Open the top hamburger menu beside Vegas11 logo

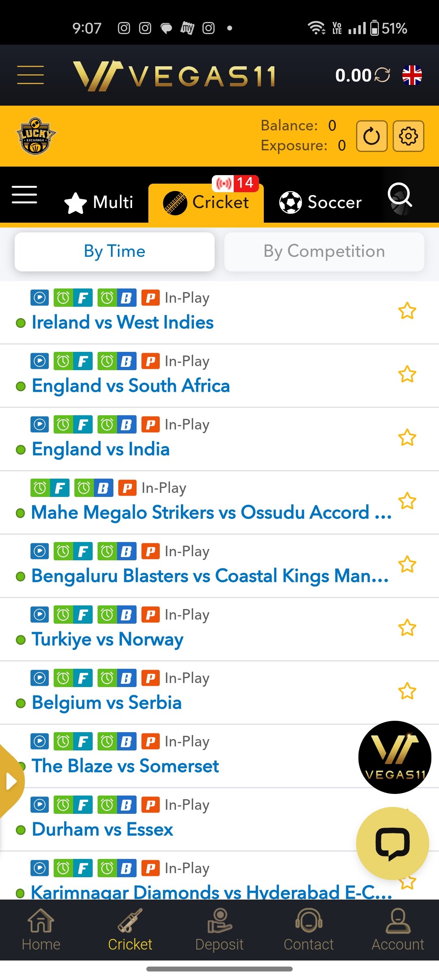point(30,75)
